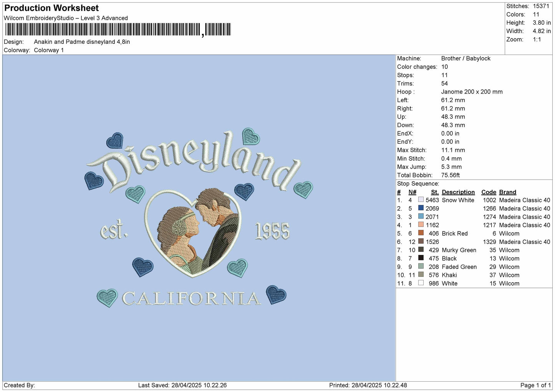Image resolution: width=555 pixels, height=392 pixels.
Task: Click the St. column header
Action: point(435,192)
